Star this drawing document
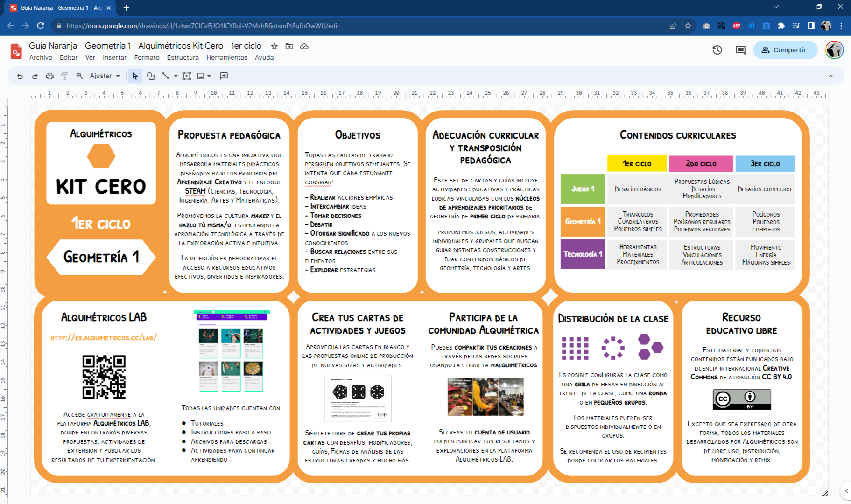This screenshot has height=504, width=851. coord(274,46)
